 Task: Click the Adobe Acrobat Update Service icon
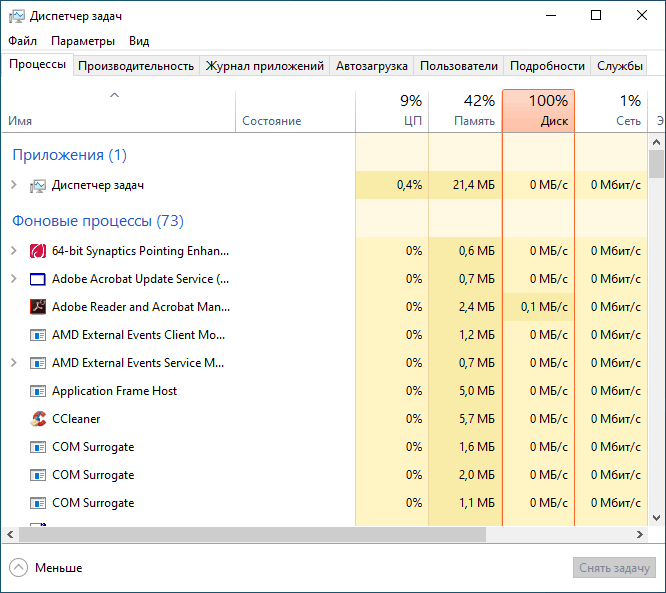pos(38,279)
